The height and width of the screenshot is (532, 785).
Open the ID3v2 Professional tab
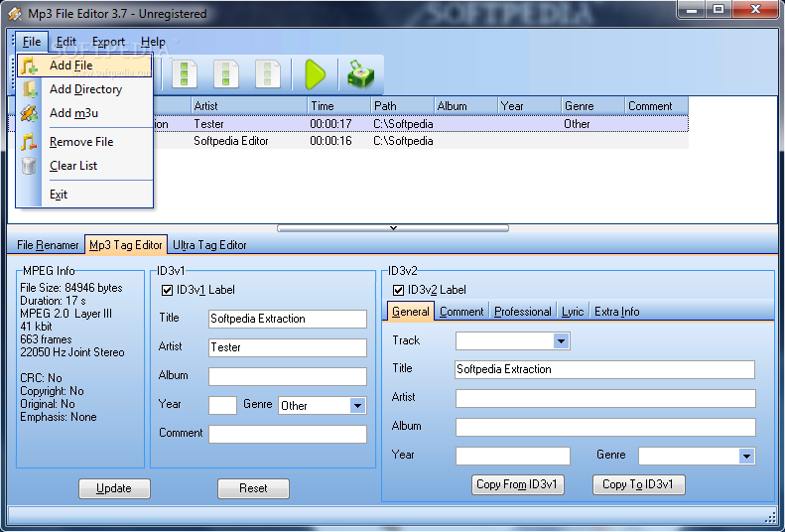(523, 312)
